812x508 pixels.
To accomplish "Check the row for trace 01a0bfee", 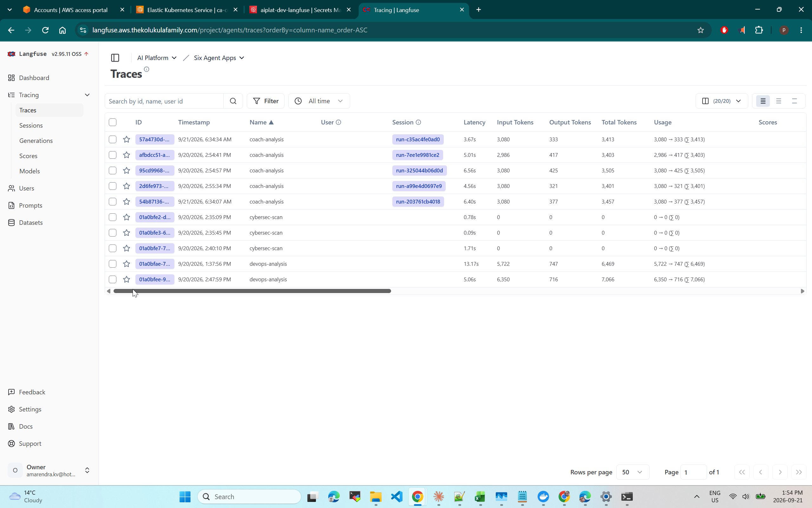I will coord(113,279).
